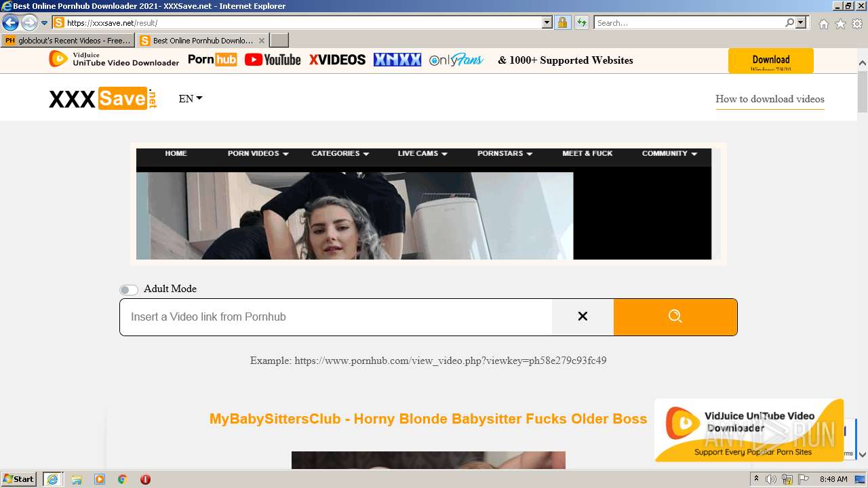Expand CATEGORIES menu in ad
This screenshot has width=868, height=488.
340,153
